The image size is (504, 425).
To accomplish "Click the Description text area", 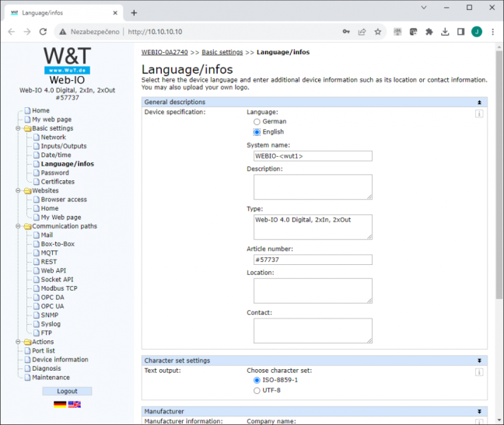I will [313, 186].
